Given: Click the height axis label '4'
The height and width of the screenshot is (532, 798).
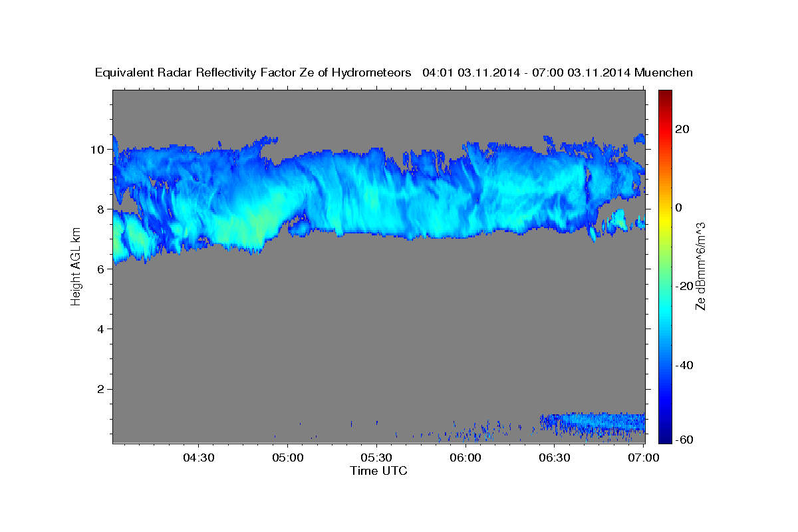Looking at the screenshot, I should [x=101, y=329].
